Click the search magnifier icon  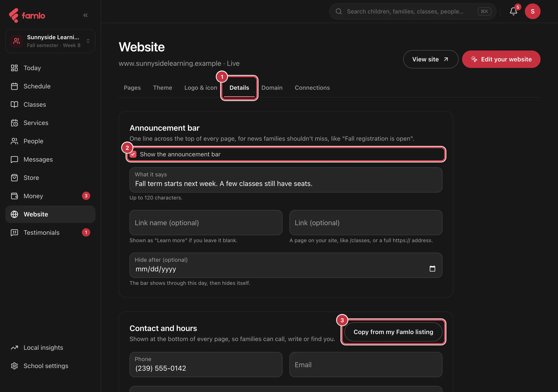pos(339,11)
